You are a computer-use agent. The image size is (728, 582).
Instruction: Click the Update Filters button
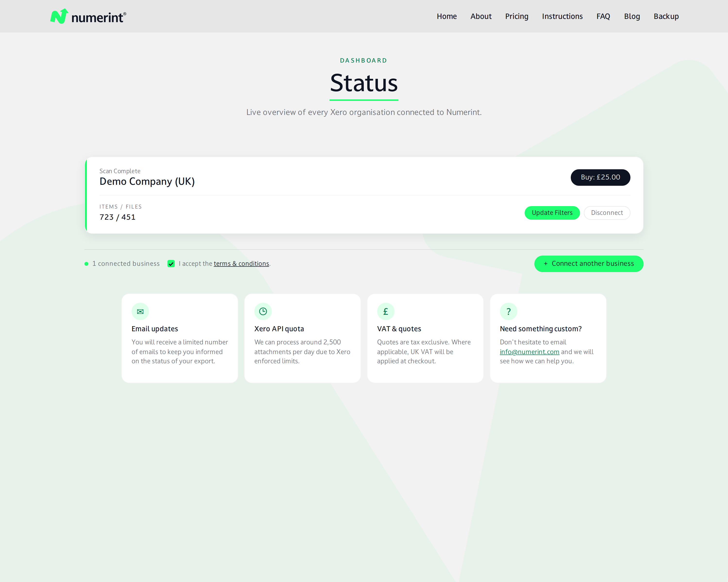click(552, 213)
